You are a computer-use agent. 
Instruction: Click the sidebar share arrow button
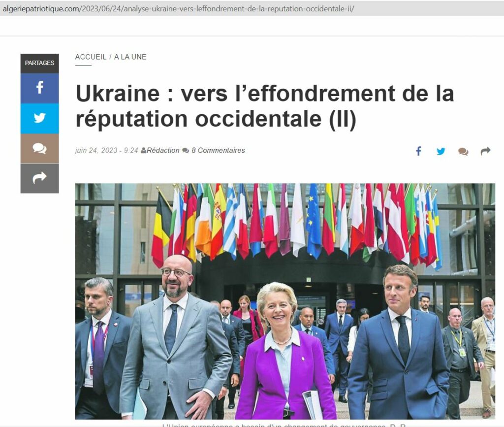click(39, 178)
